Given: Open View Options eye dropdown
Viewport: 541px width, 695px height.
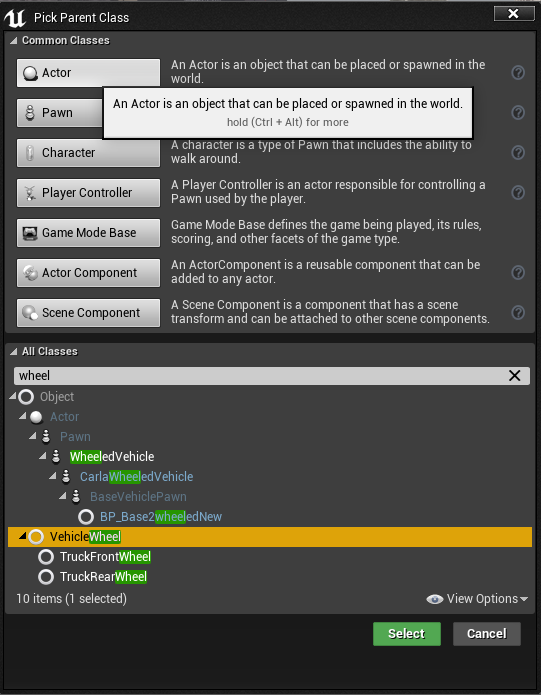Looking at the screenshot, I should [477, 599].
